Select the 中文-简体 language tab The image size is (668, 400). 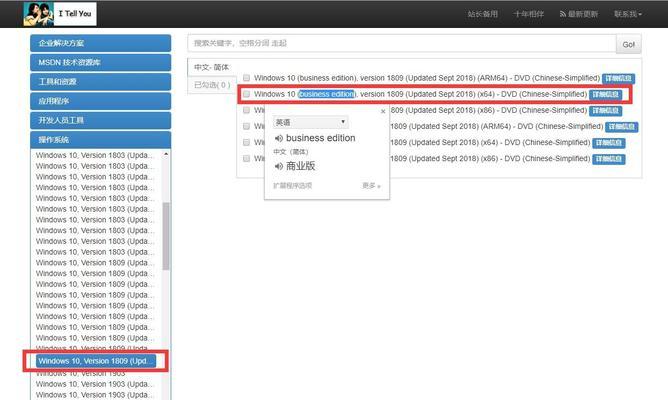click(x=212, y=67)
